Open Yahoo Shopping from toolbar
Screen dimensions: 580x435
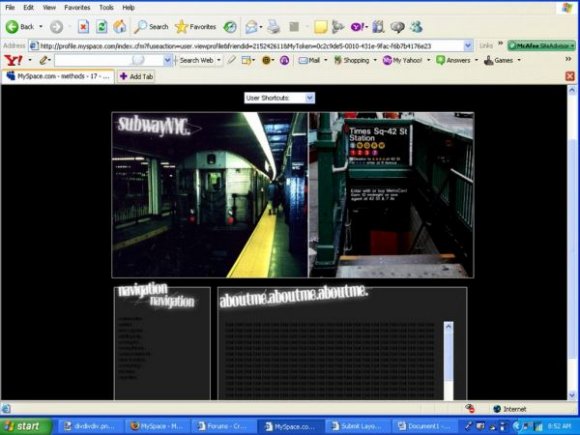(x=351, y=60)
